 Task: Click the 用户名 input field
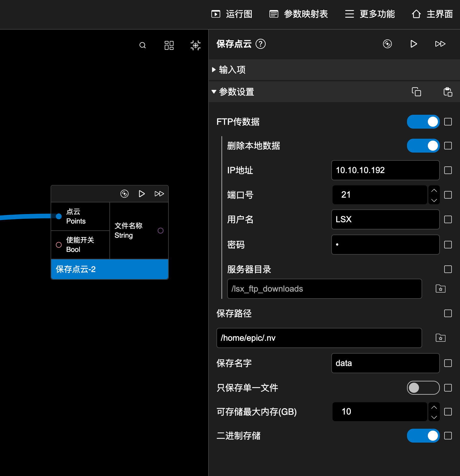coord(385,219)
